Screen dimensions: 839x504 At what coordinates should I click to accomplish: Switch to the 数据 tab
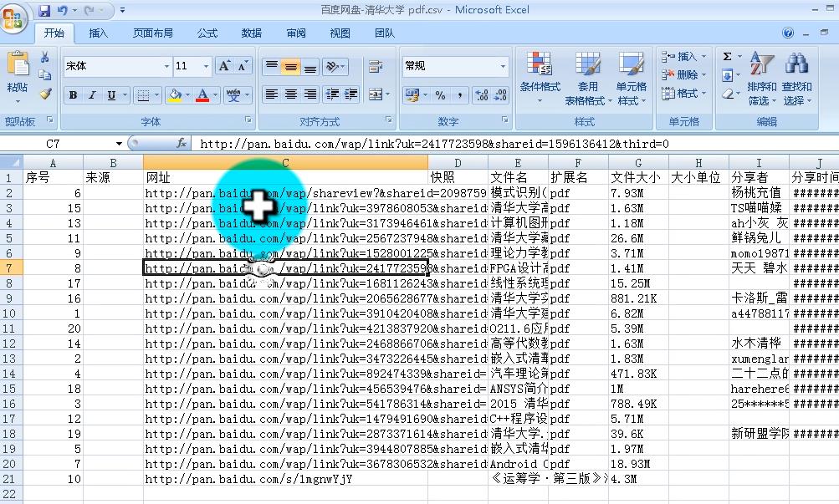252,33
